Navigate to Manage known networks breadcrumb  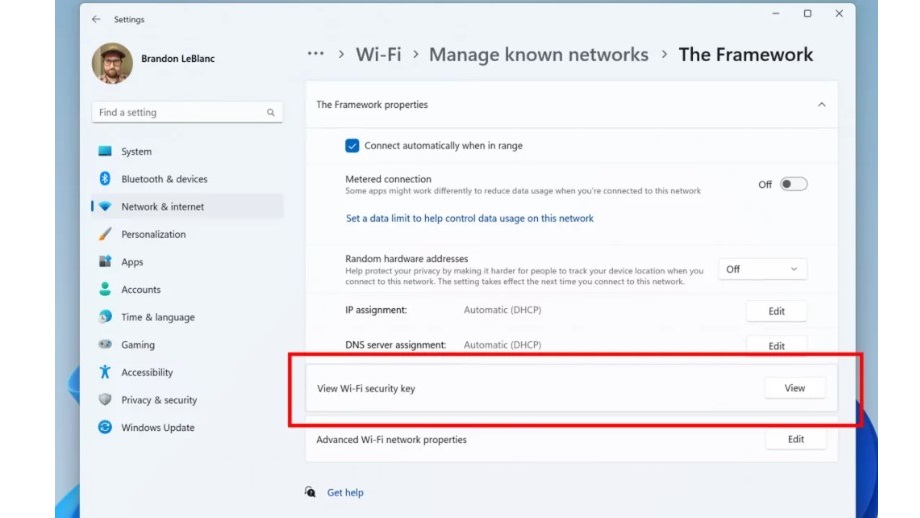[x=538, y=55]
